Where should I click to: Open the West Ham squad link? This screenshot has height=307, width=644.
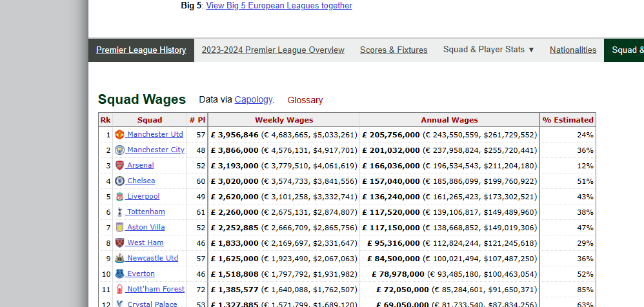(x=145, y=243)
